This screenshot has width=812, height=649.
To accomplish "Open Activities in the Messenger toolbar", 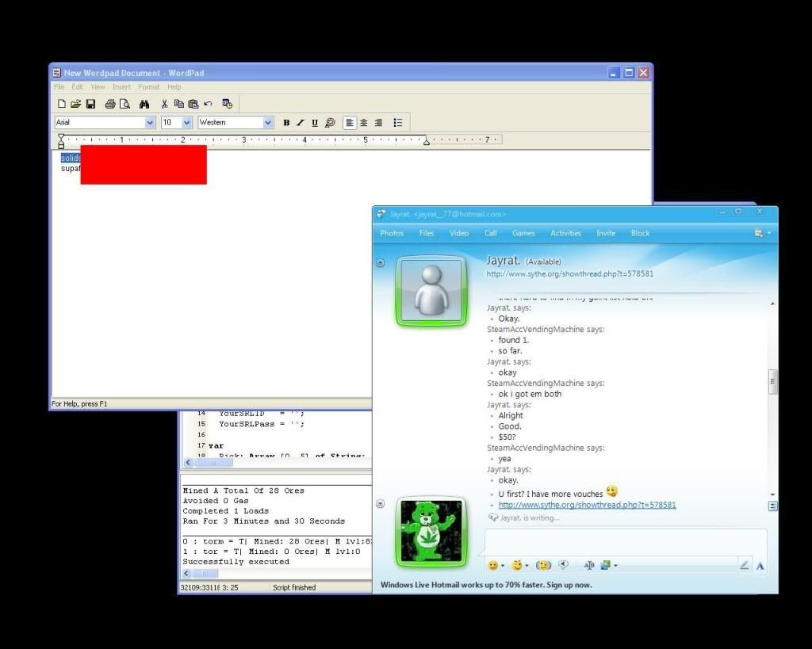I will [x=565, y=234].
